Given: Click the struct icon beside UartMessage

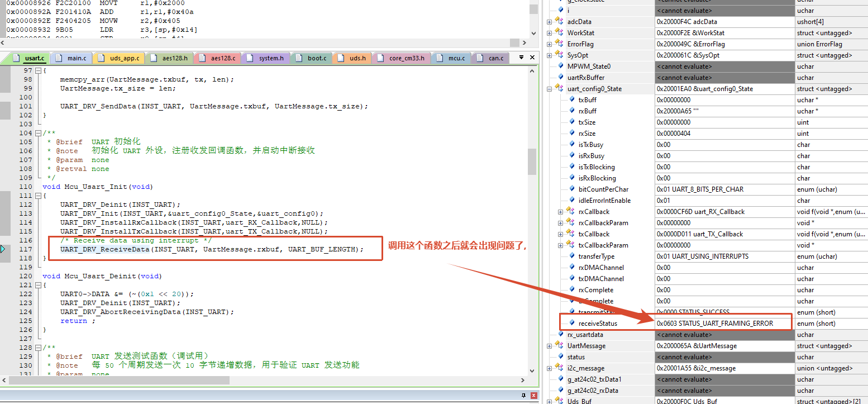Looking at the screenshot, I should click(x=559, y=345).
